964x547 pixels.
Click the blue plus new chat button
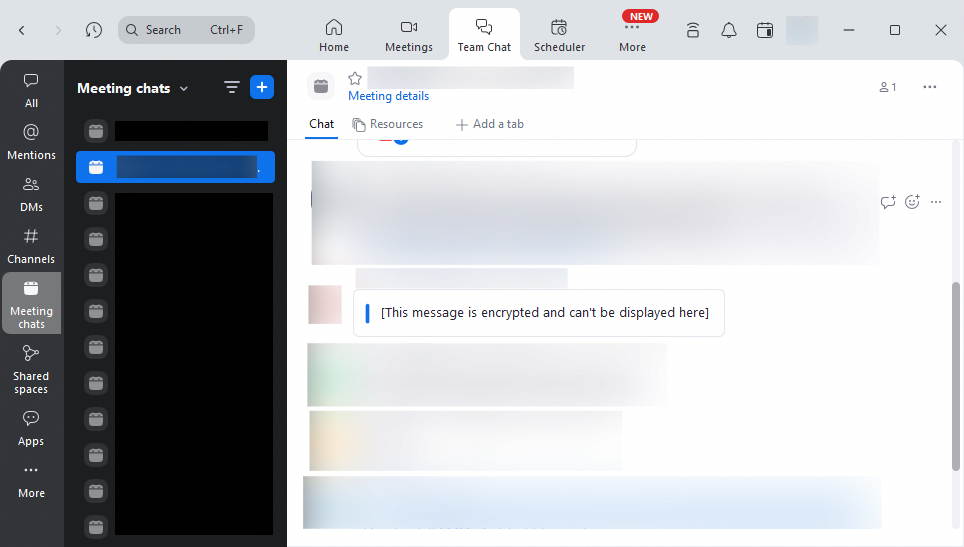[262, 87]
